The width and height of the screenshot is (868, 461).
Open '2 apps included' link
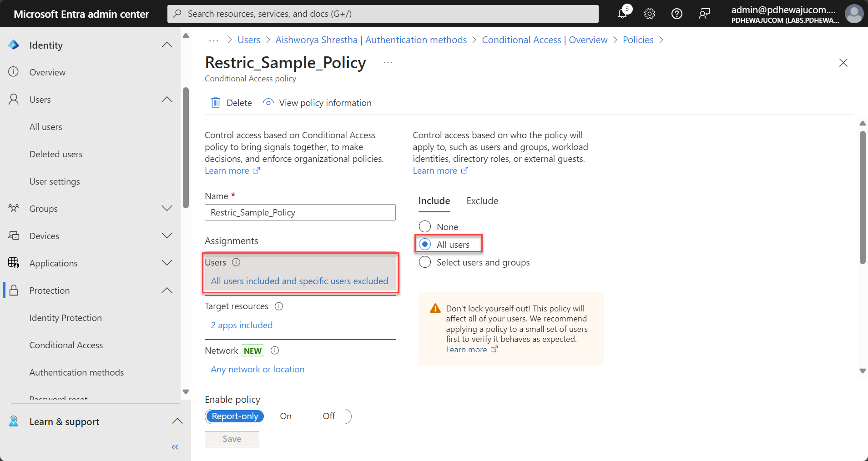pyautogui.click(x=242, y=325)
